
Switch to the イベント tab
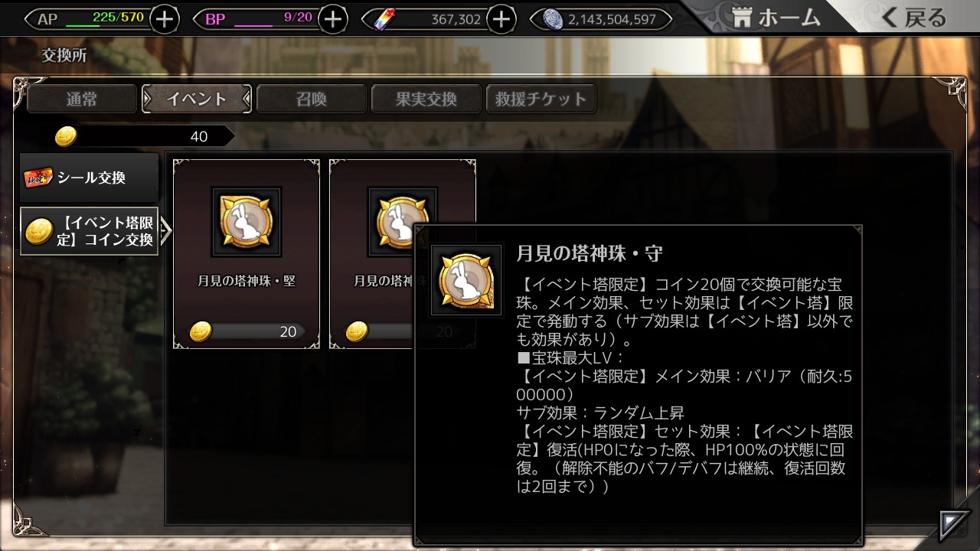tap(197, 99)
